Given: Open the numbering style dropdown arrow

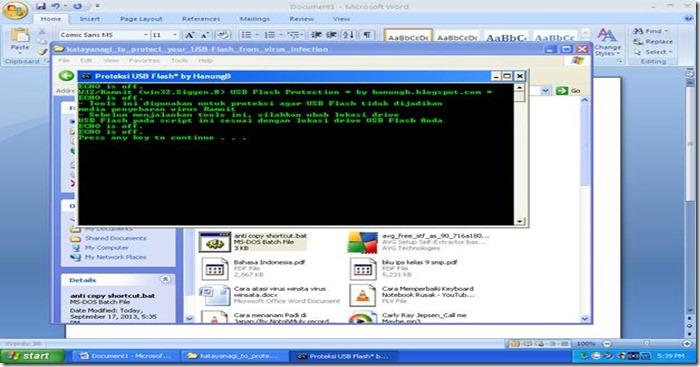Looking at the screenshot, I should pos(280,35).
